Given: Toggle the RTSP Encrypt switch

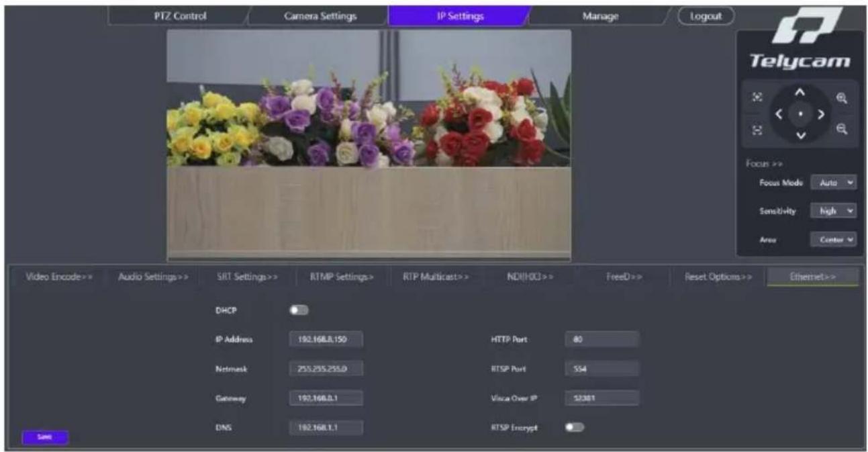Looking at the screenshot, I should [x=575, y=427].
